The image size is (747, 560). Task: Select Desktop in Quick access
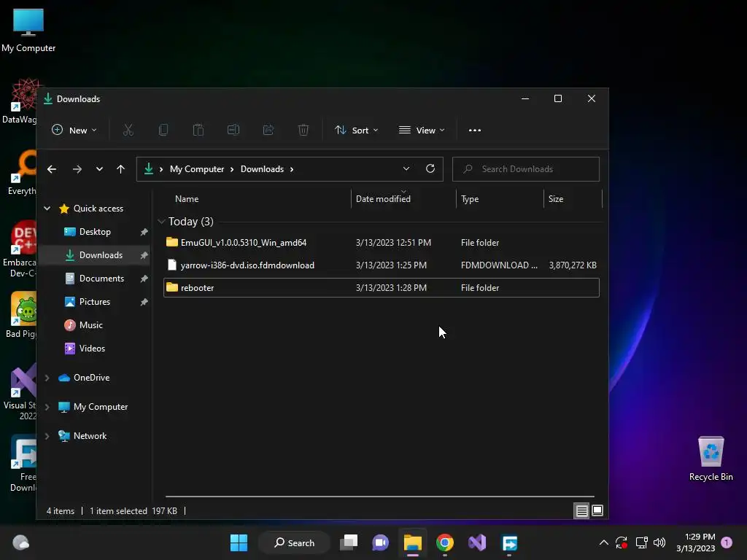pyautogui.click(x=95, y=232)
